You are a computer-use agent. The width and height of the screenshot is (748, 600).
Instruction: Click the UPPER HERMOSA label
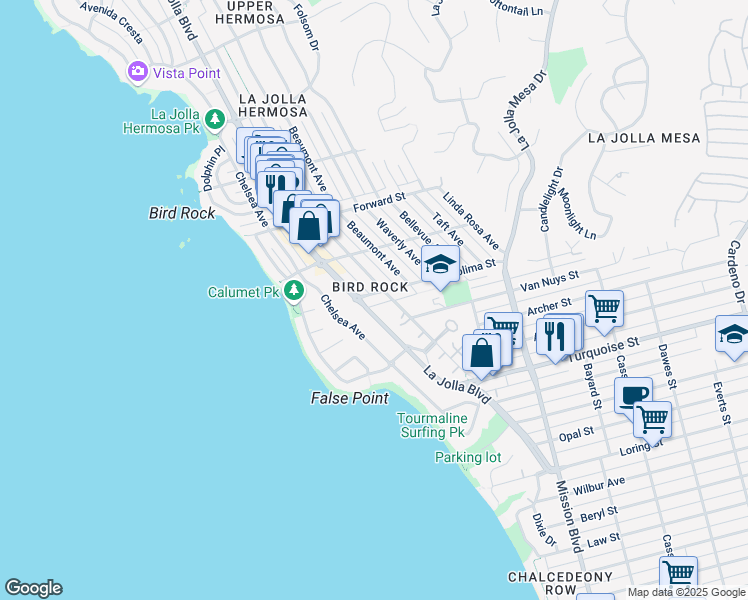pyautogui.click(x=249, y=13)
